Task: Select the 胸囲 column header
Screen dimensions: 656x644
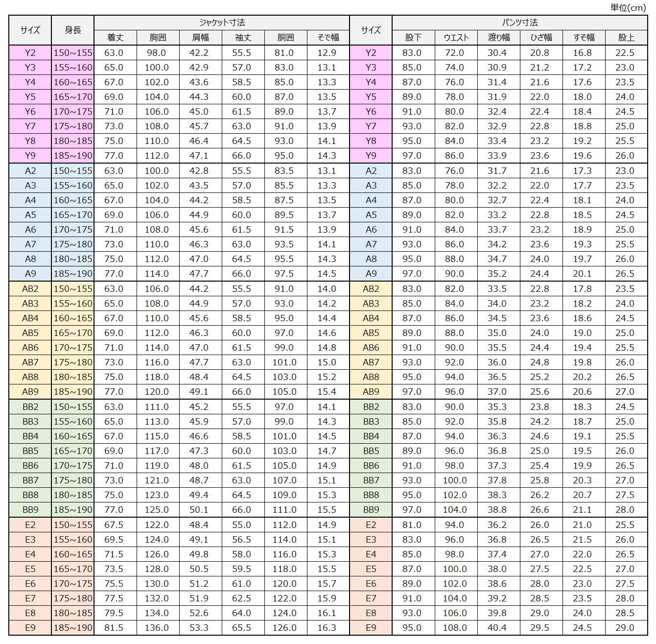Action: (x=158, y=38)
